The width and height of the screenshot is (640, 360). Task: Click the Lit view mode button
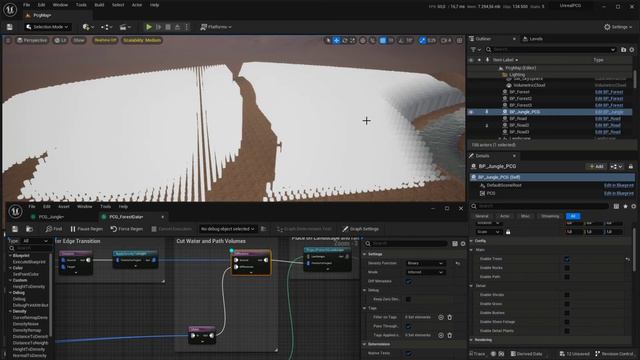pos(60,40)
